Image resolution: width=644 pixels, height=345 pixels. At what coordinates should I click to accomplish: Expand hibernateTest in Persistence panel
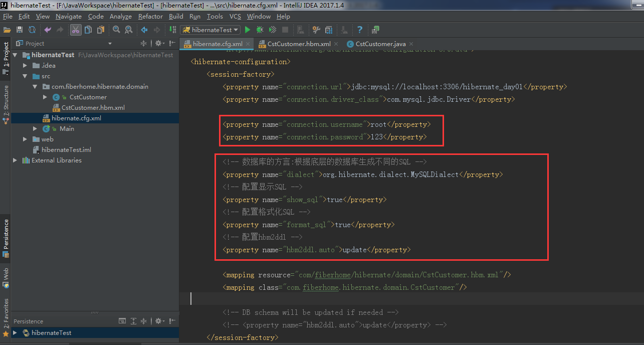pyautogui.click(x=15, y=333)
